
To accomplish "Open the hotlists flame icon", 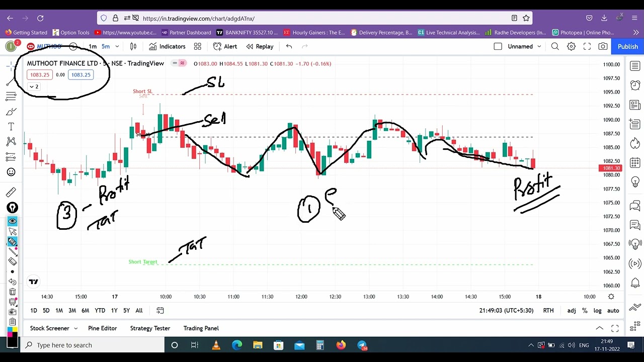I will tap(635, 143).
